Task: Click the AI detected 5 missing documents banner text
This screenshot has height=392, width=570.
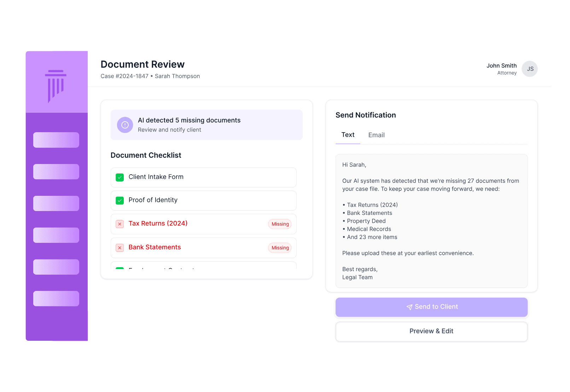Action: tap(189, 120)
